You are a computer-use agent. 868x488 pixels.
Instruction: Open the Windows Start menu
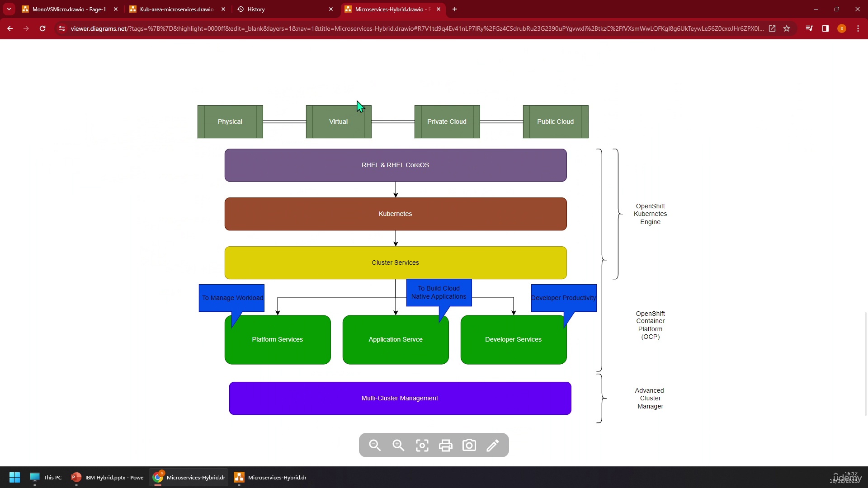coord(14,477)
